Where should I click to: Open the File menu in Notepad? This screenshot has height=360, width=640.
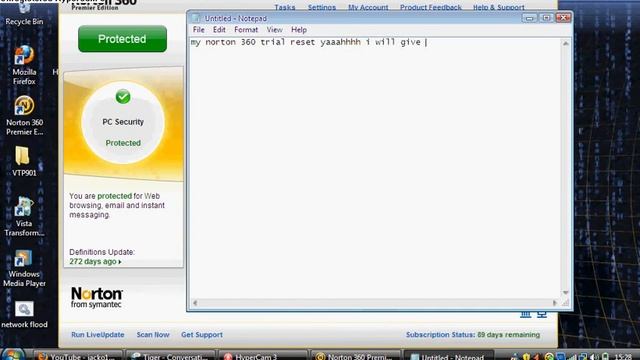click(198, 30)
